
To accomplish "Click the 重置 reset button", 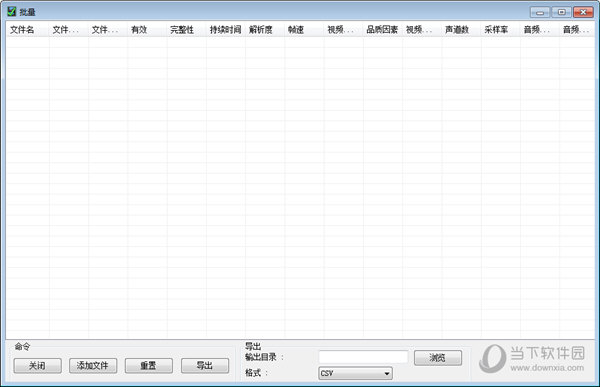I will pyautogui.click(x=148, y=366).
